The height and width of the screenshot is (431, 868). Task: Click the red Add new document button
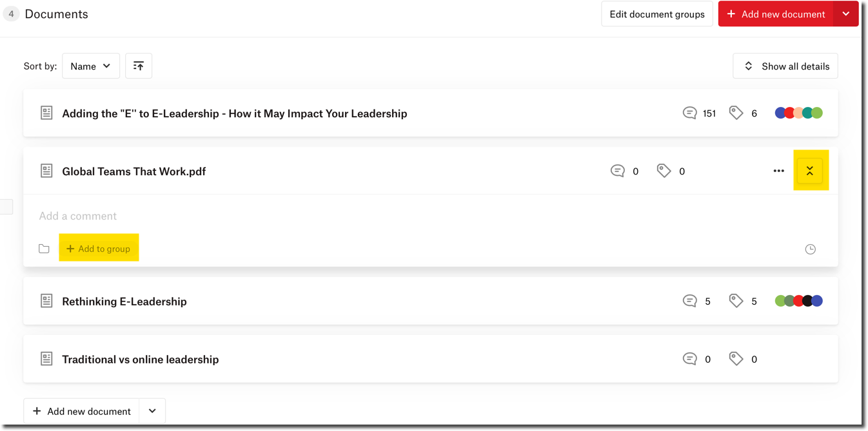point(776,14)
